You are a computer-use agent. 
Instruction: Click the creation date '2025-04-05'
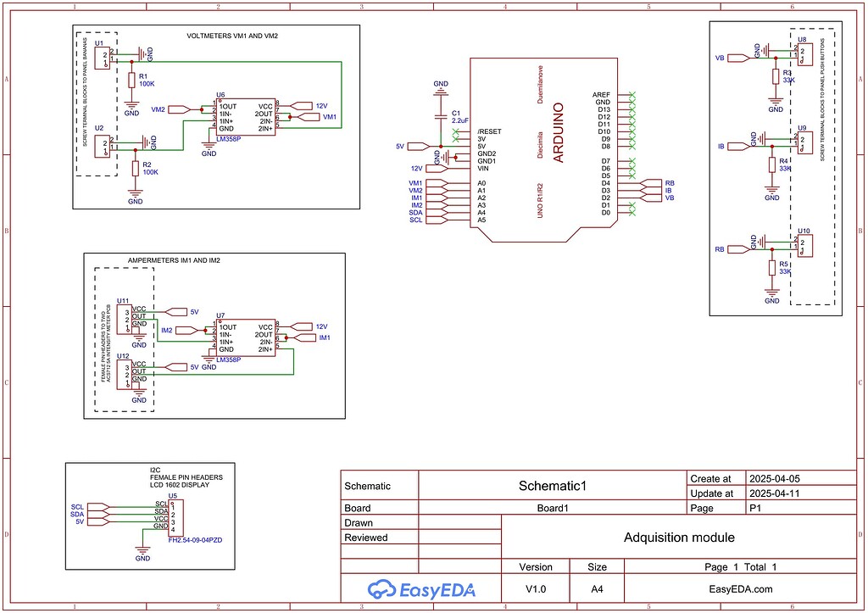[x=775, y=479]
